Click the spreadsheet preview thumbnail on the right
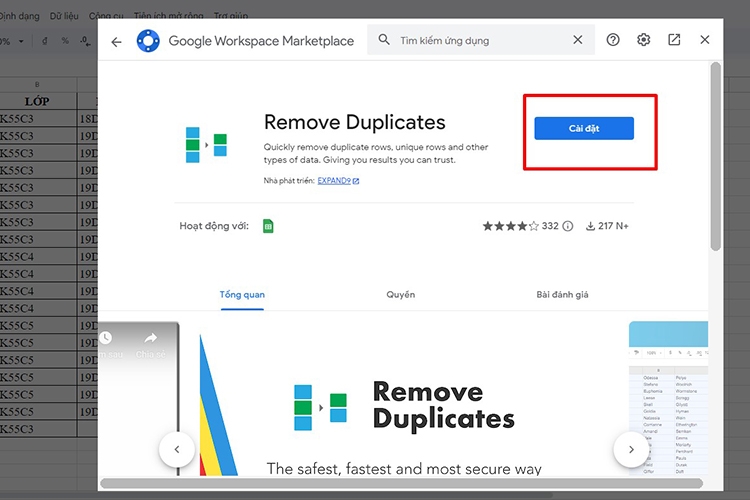This screenshot has width=750, height=500. tap(668, 398)
